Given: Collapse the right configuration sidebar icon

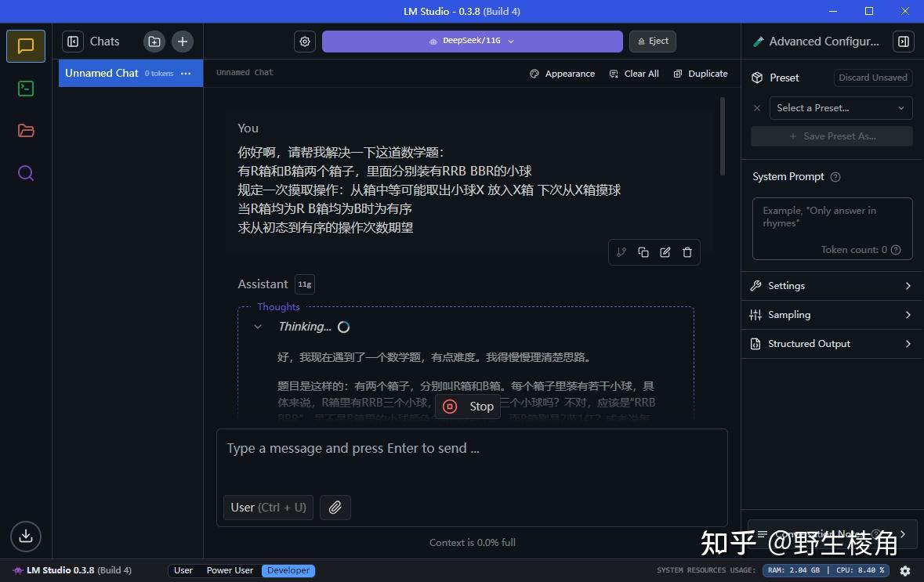Looking at the screenshot, I should tap(904, 42).
